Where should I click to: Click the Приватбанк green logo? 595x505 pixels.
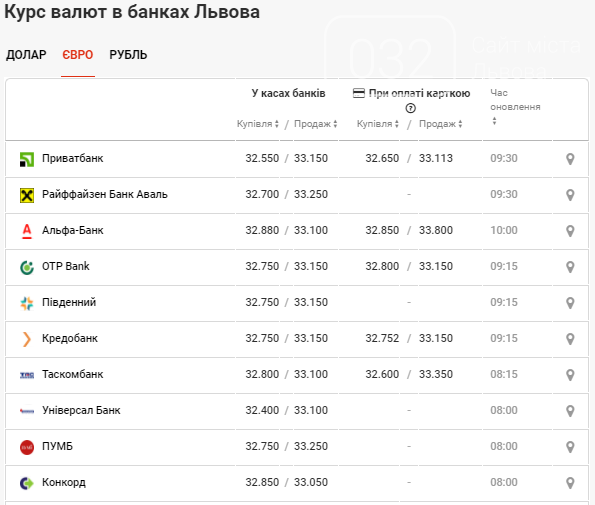pyautogui.click(x=27, y=159)
